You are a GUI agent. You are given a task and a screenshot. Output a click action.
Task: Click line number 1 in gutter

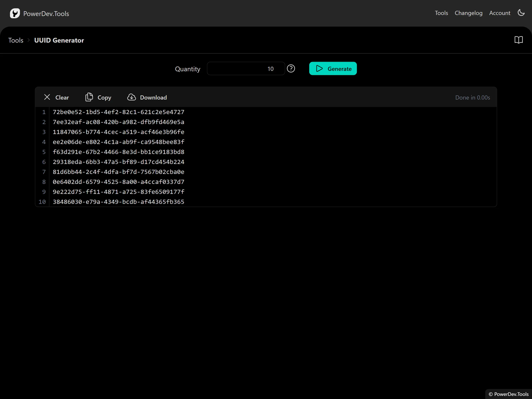click(44, 112)
